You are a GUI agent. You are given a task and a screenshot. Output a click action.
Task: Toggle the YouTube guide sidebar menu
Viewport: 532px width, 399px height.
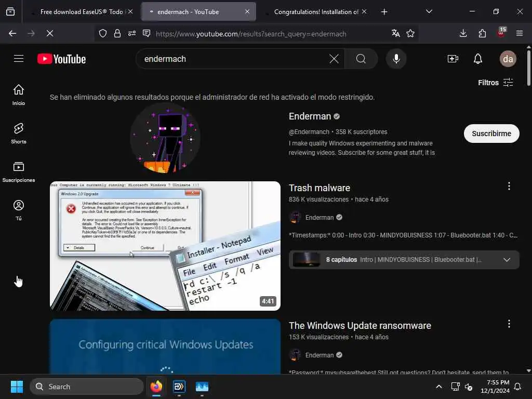[19, 59]
